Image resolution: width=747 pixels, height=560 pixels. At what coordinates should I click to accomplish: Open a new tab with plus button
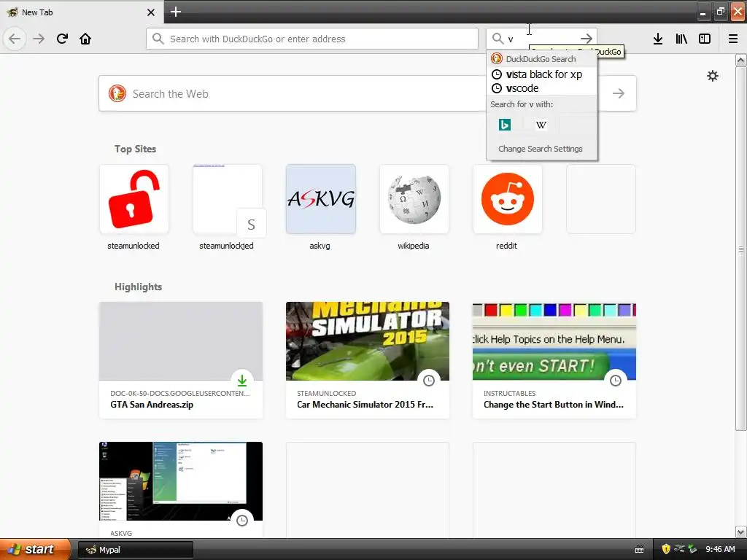click(176, 12)
